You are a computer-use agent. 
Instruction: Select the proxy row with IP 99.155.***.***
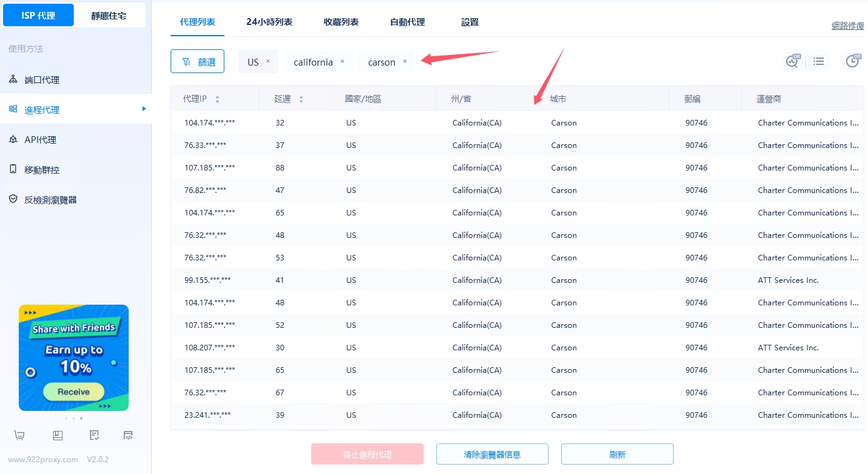click(x=207, y=280)
